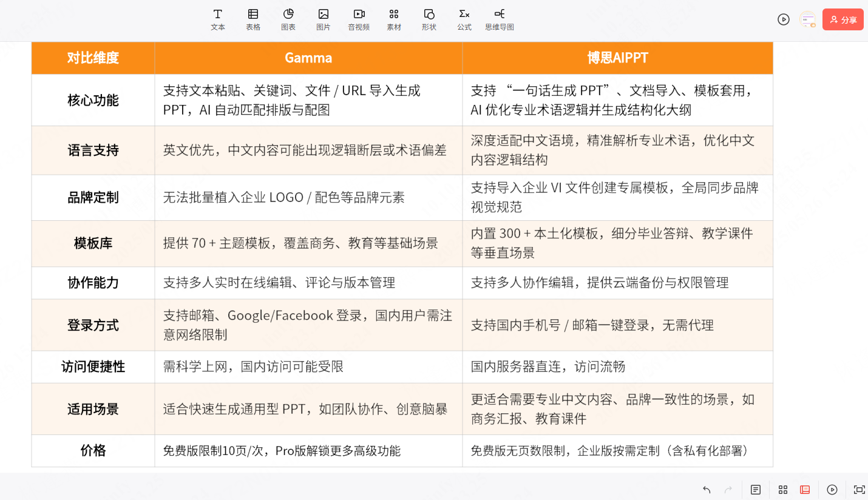Click the 语言支持 row label
The width and height of the screenshot is (868, 500).
coord(93,150)
